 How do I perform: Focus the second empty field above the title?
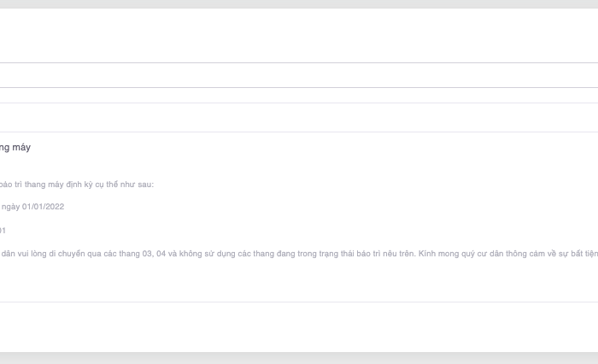(x=299, y=117)
